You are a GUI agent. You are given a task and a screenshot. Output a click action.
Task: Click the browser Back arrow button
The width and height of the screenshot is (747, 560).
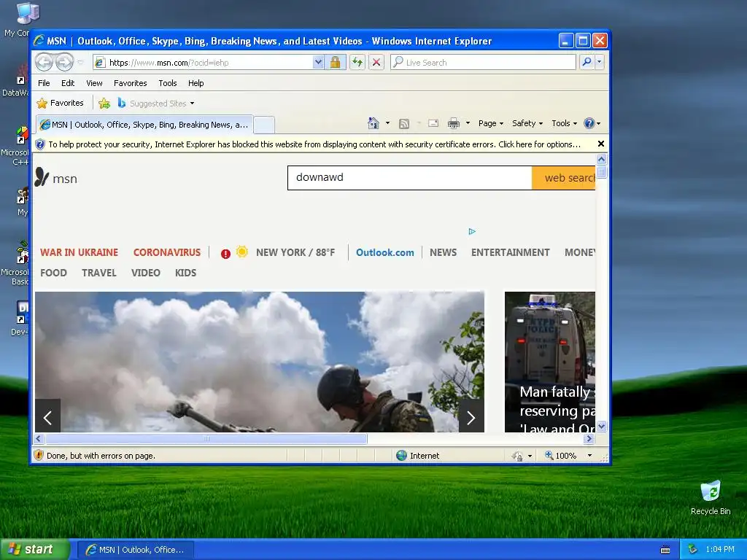click(x=44, y=62)
